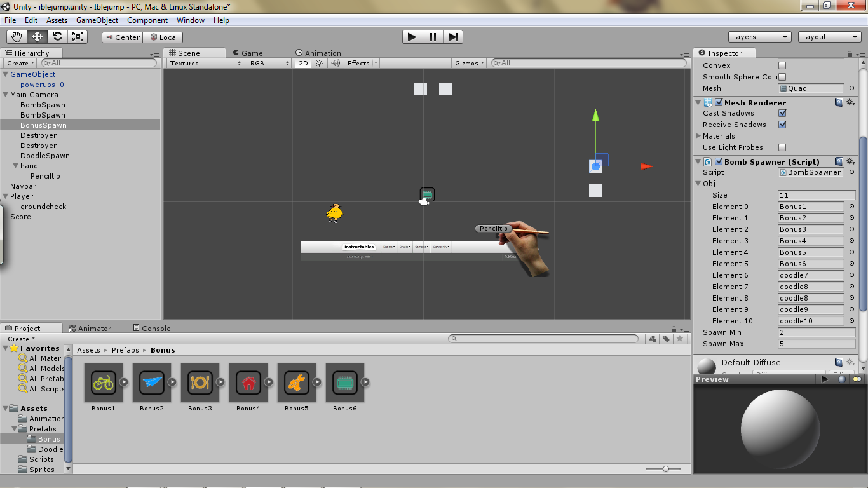Click the save search star icon

[x=680, y=339]
